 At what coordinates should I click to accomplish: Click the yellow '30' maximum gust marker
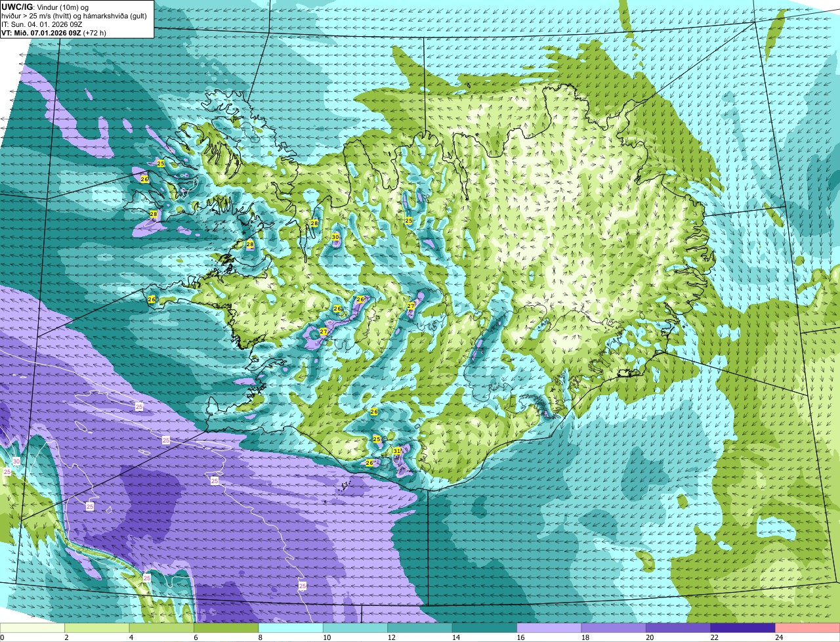pos(335,237)
